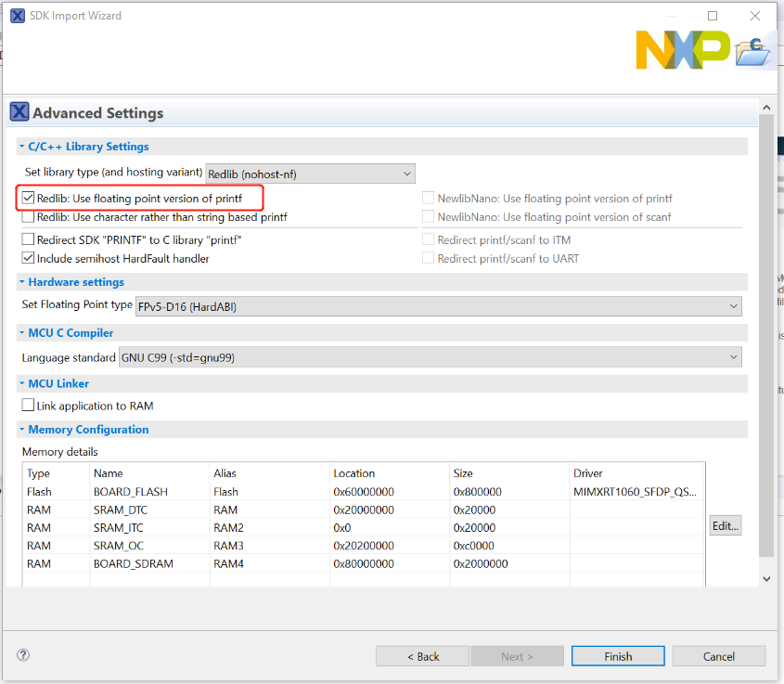This screenshot has width=784, height=684.
Task: Click the help question mark icon
Action: point(23,655)
